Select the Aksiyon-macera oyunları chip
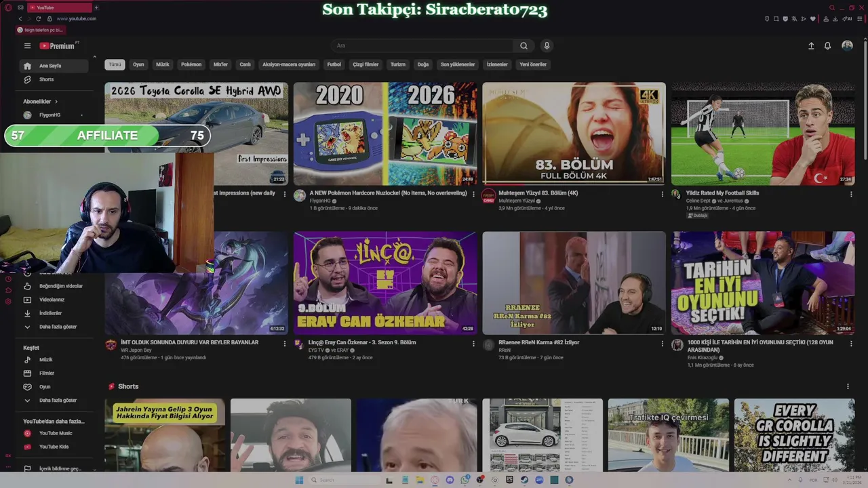This screenshot has height=488, width=868. pyautogui.click(x=289, y=64)
